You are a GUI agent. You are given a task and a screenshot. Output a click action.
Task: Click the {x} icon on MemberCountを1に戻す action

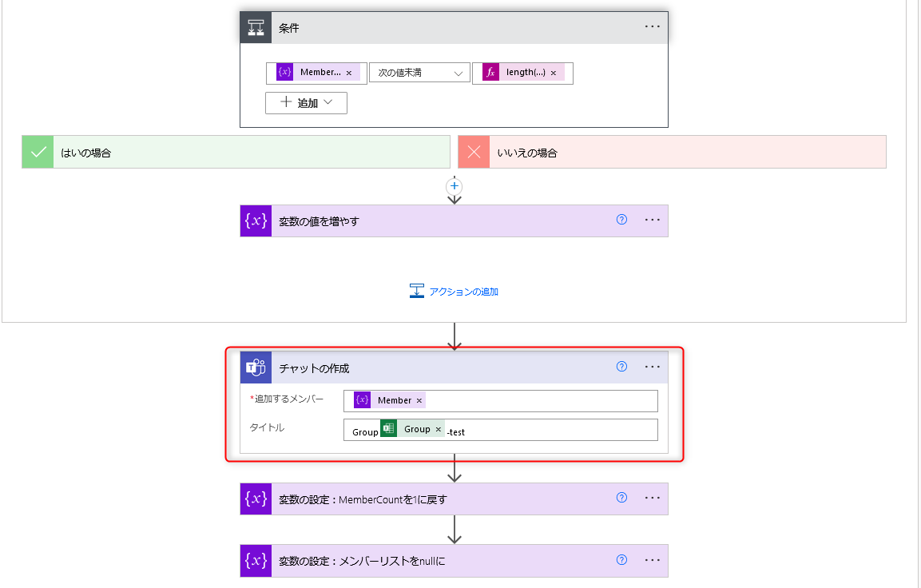(x=255, y=499)
